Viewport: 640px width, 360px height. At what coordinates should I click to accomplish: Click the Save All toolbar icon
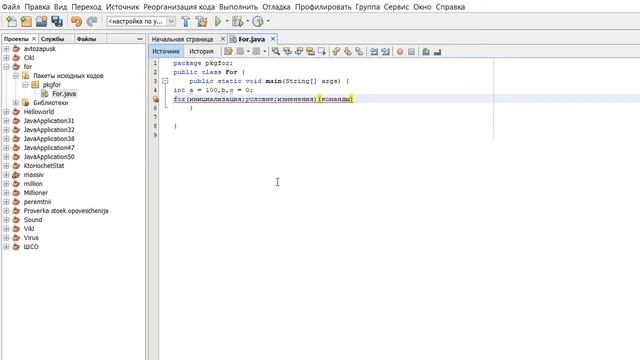click(x=57, y=21)
